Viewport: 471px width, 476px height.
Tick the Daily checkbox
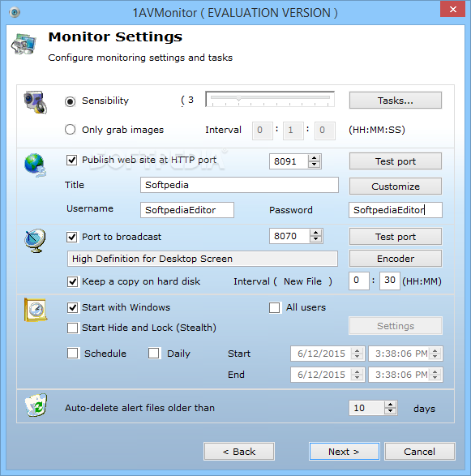(x=153, y=354)
